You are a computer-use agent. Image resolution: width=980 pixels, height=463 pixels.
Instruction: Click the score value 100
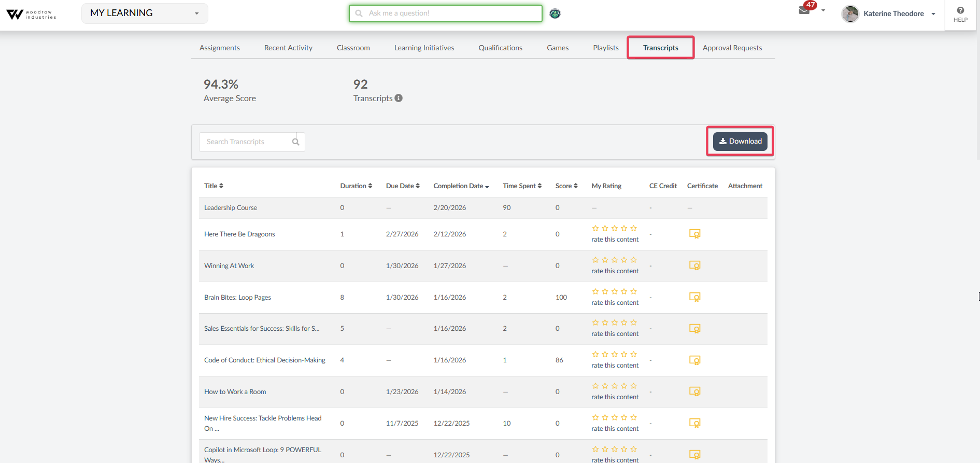(561, 297)
